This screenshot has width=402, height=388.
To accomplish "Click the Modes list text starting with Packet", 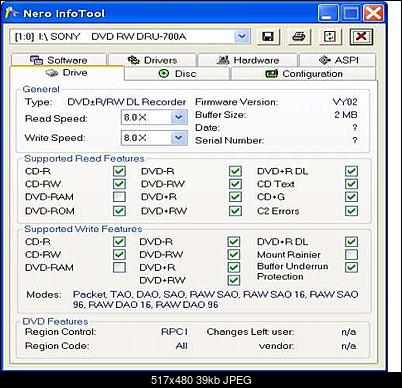I will click(x=215, y=299).
